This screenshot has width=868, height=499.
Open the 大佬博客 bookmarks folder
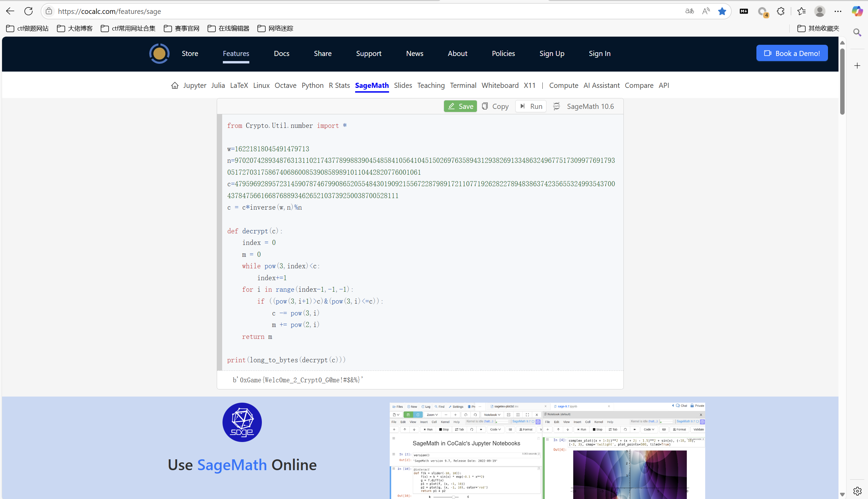(x=75, y=28)
